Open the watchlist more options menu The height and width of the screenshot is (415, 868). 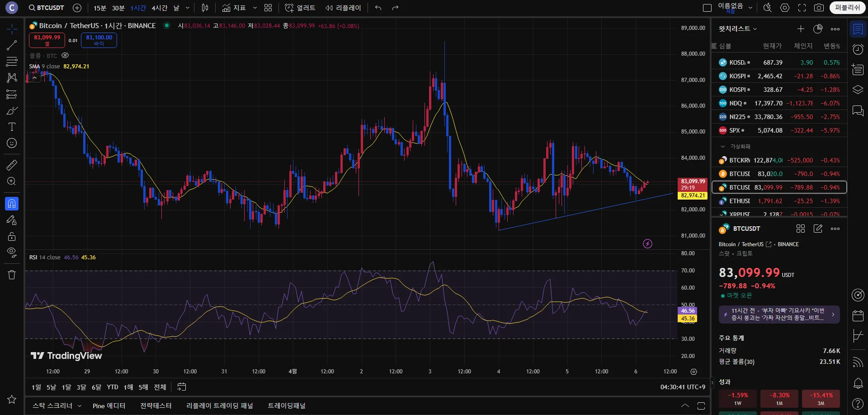(x=835, y=29)
